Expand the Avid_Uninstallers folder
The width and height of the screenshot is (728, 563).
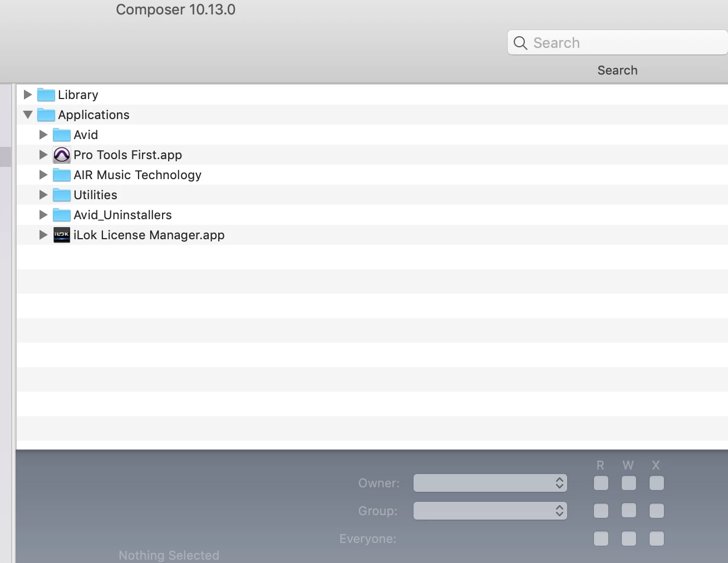[43, 215]
